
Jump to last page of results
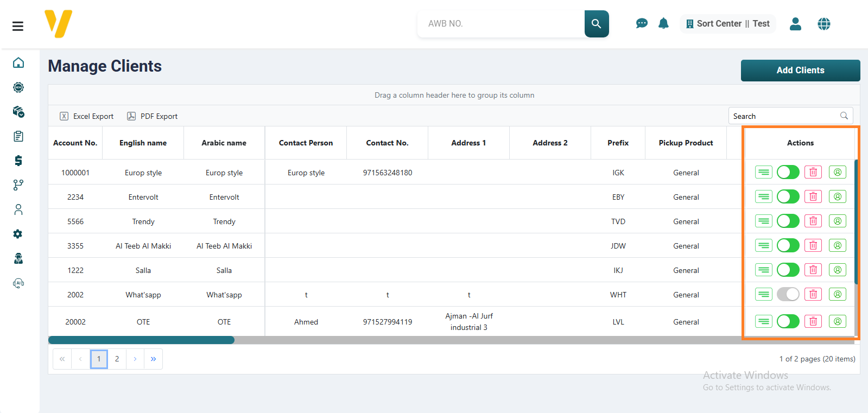(x=153, y=359)
